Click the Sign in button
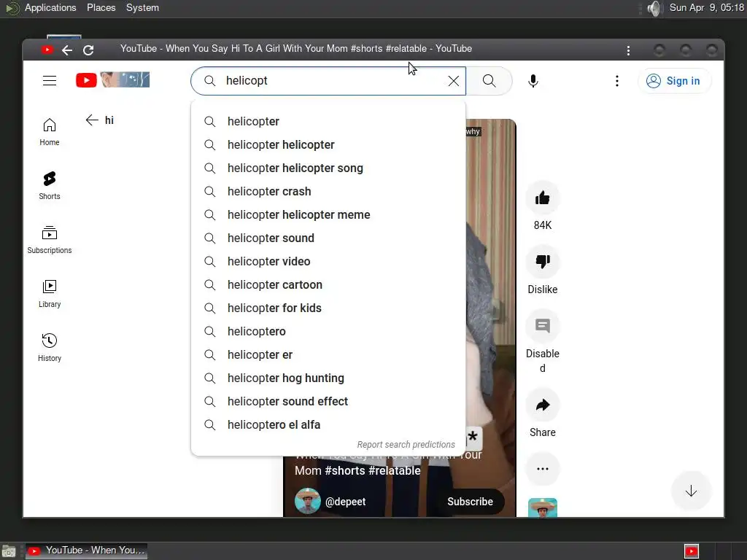The height and width of the screenshot is (560, 747). tap(673, 81)
